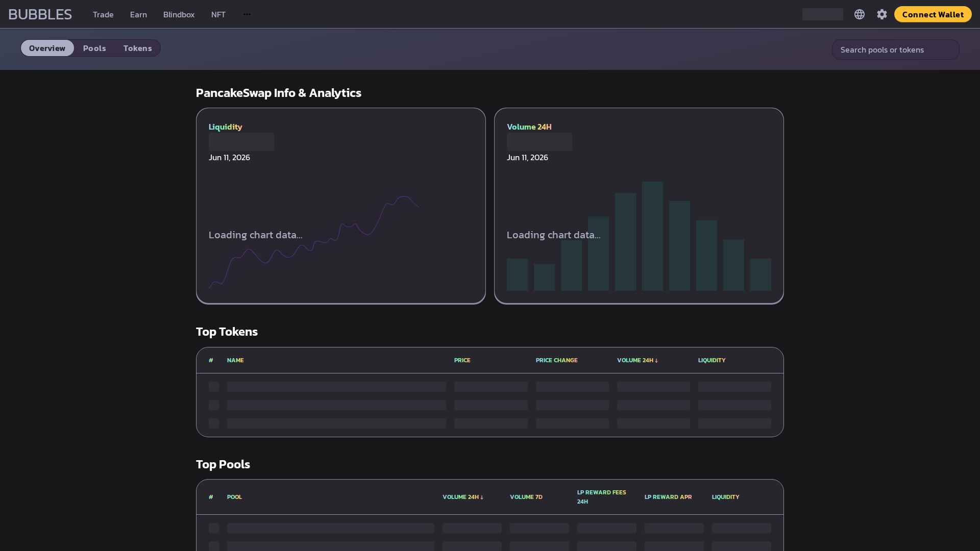This screenshot has height=551, width=980.
Task: Sort Top Pools by Volume 24H
Action: click(463, 497)
